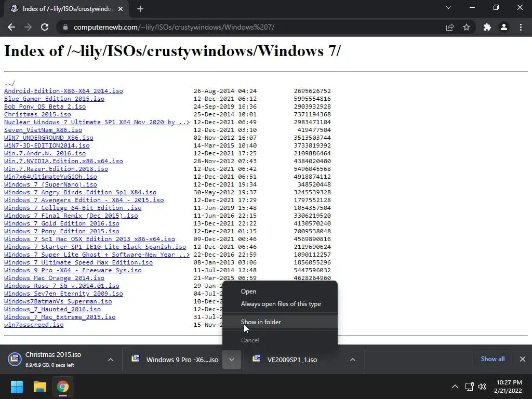
Task: Open win7asscreed.iso link
Action: [x=34, y=325]
